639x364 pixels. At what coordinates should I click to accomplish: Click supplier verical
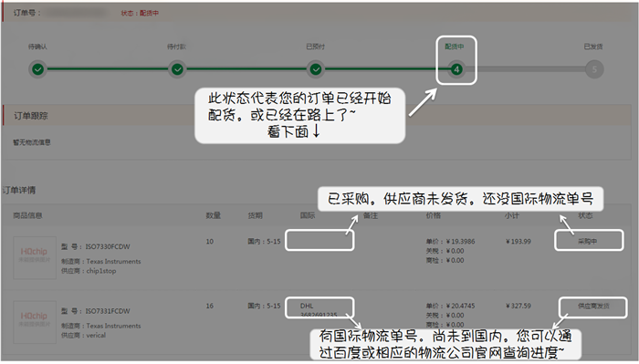pos(96,335)
